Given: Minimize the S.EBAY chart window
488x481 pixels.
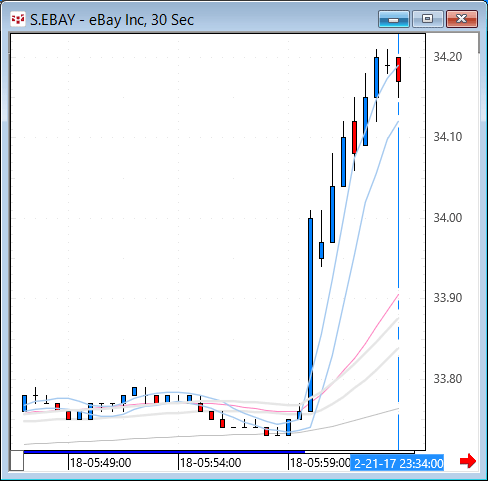Looking at the screenshot, I should point(394,19).
